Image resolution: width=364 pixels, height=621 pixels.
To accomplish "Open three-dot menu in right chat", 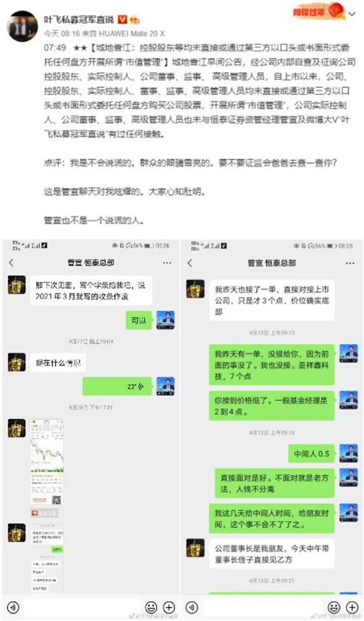I will [x=350, y=263].
